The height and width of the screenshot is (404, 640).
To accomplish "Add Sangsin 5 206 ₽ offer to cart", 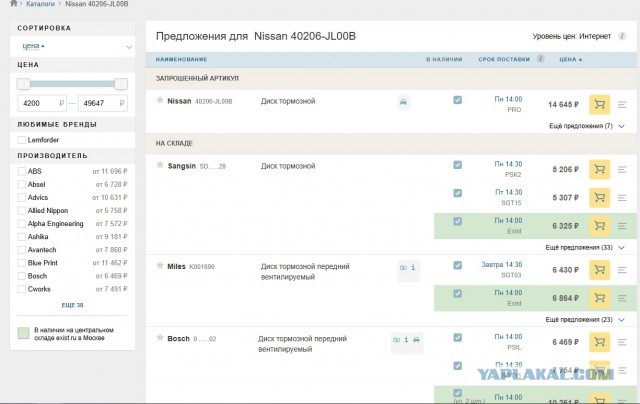I will tap(600, 169).
